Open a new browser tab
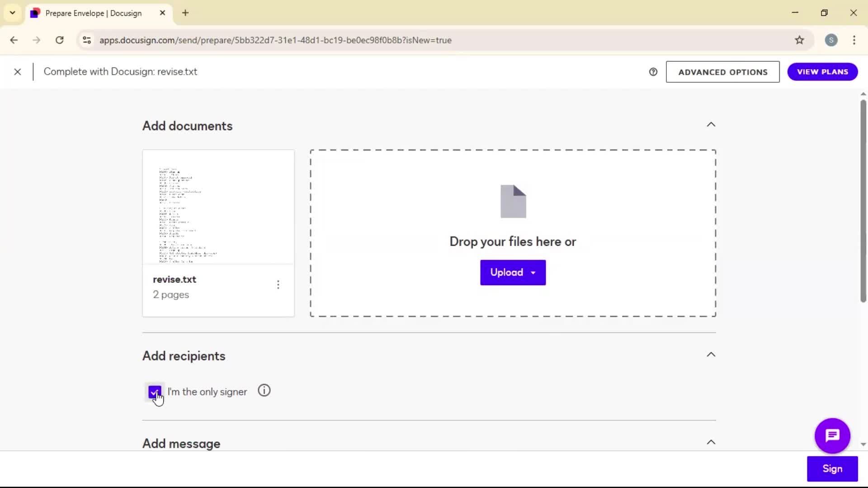 [x=185, y=13]
